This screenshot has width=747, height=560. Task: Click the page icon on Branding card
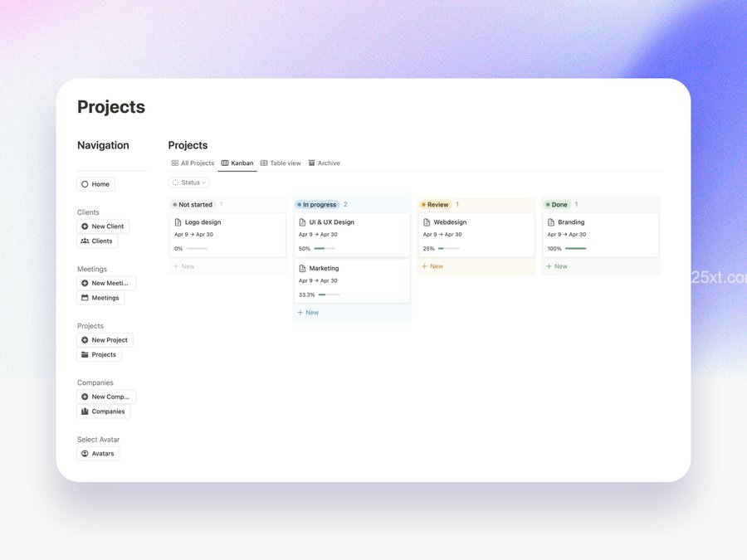click(x=551, y=222)
